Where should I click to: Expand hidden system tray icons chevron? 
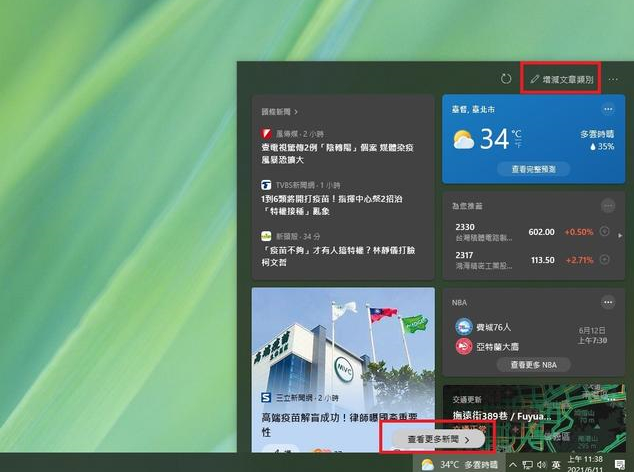tap(513, 465)
